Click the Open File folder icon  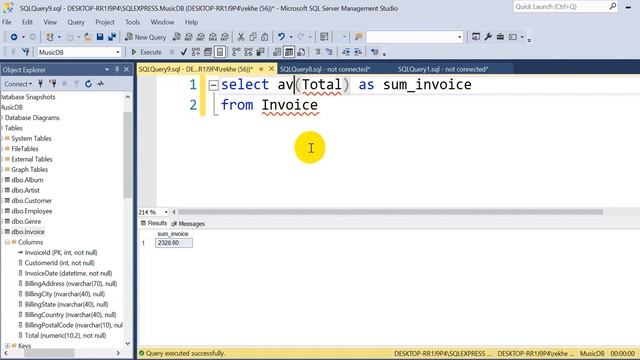coord(88,37)
